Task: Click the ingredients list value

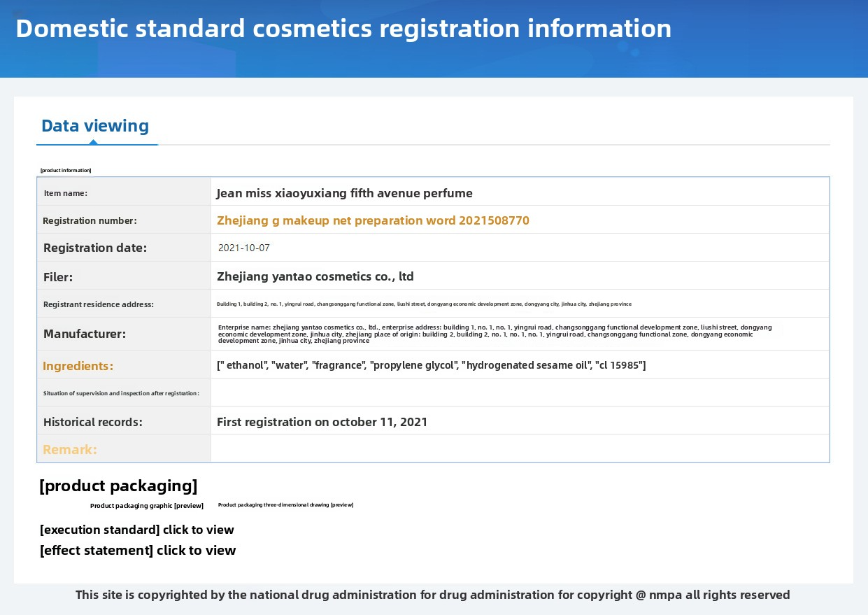Action: [x=431, y=365]
